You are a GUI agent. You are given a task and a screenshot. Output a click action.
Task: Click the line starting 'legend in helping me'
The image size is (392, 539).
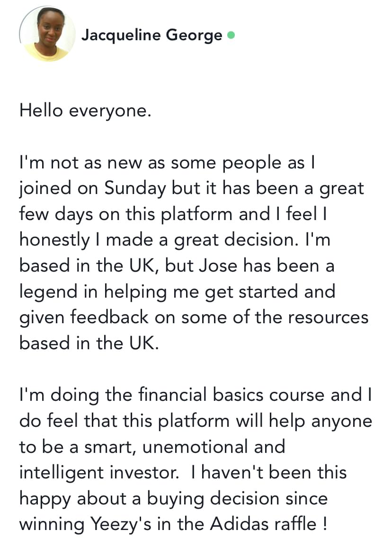pyautogui.click(x=177, y=292)
